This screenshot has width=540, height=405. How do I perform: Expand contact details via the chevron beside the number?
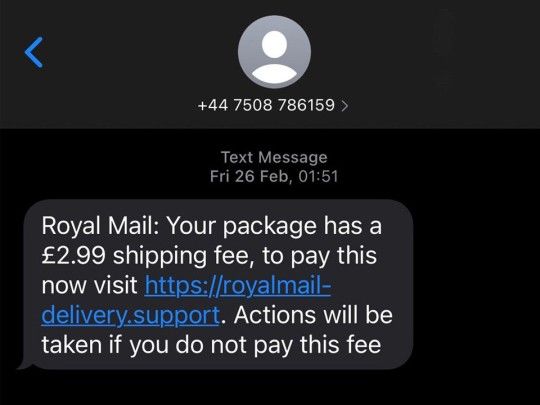coord(345,106)
